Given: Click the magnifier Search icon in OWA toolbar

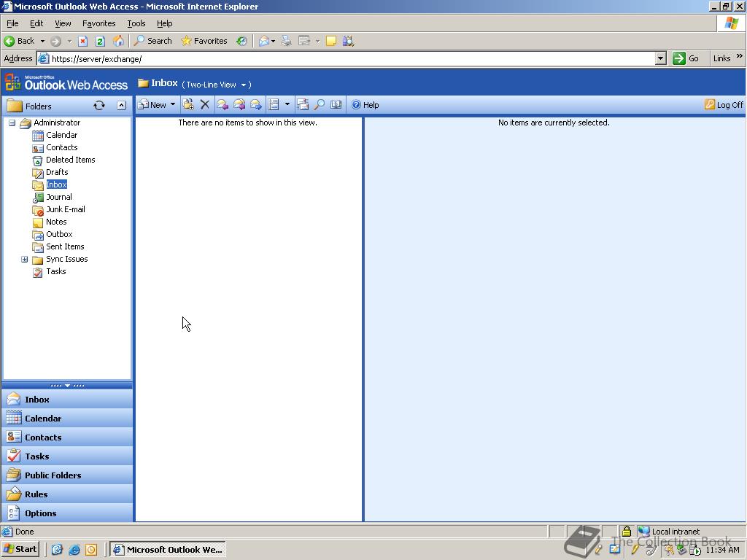Looking at the screenshot, I should coord(320,105).
